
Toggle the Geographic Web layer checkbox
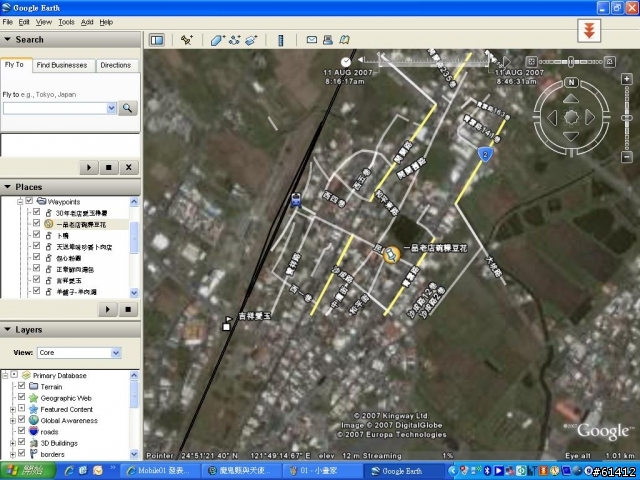tap(22, 397)
